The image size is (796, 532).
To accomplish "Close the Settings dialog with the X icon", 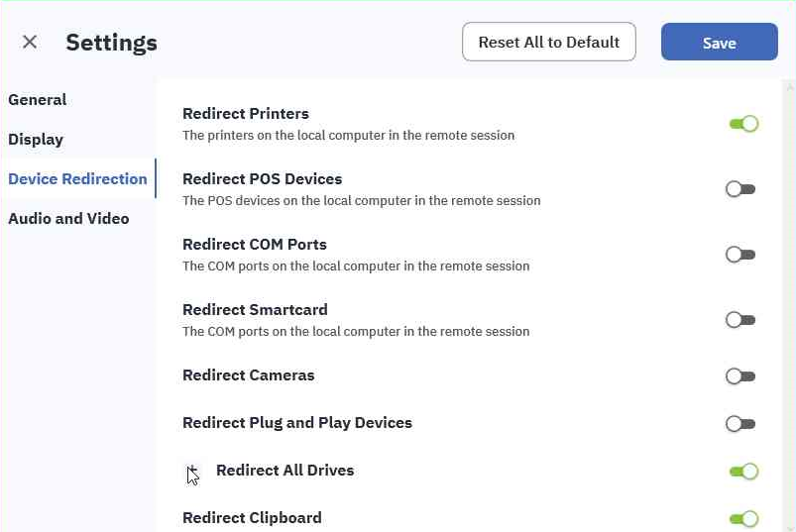I will [x=30, y=42].
